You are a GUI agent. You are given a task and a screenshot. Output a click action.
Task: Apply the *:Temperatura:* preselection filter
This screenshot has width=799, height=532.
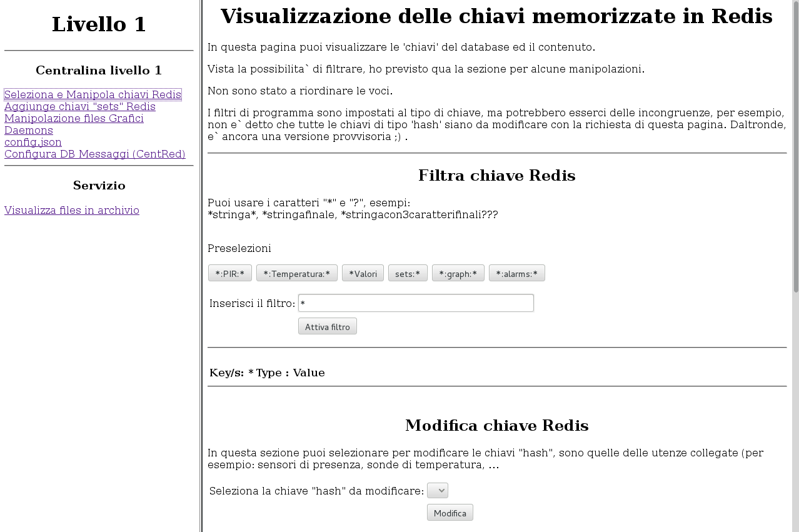(x=297, y=273)
